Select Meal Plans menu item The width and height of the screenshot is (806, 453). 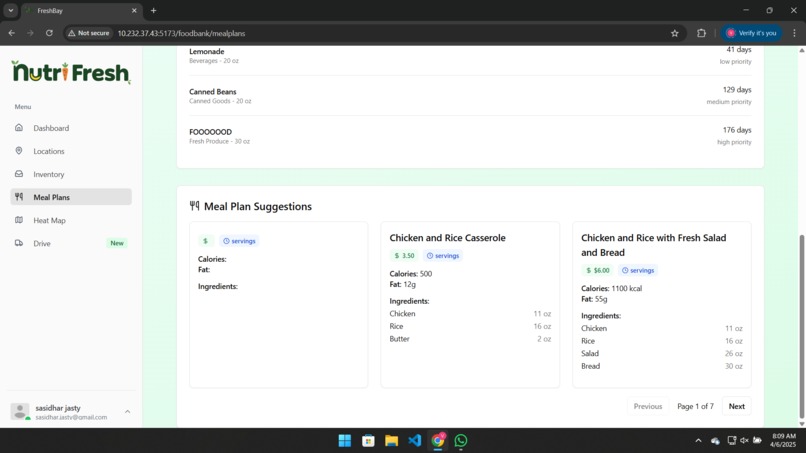71,197
